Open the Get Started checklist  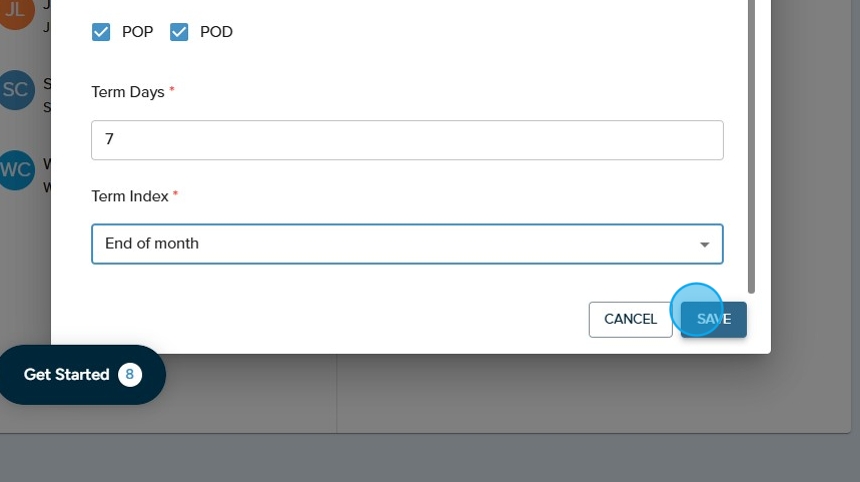(x=67, y=375)
